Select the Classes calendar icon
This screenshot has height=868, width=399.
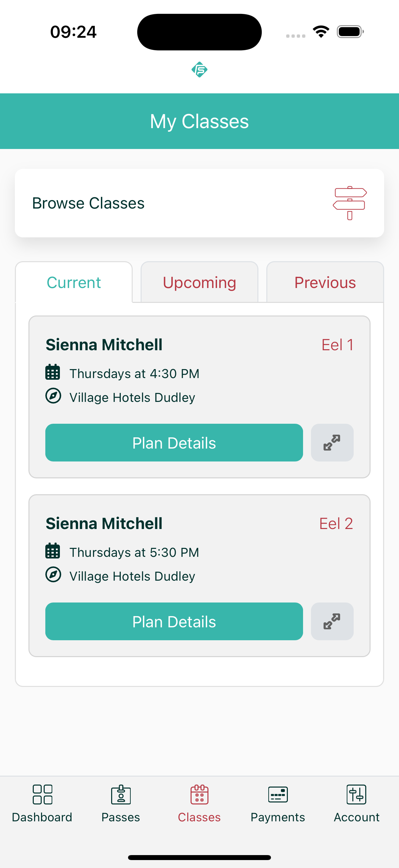tap(199, 794)
